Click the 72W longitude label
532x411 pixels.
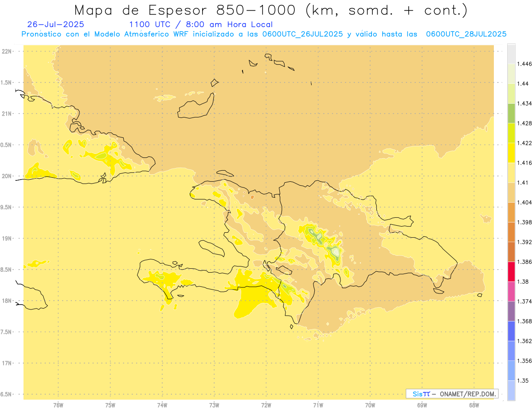266,405
